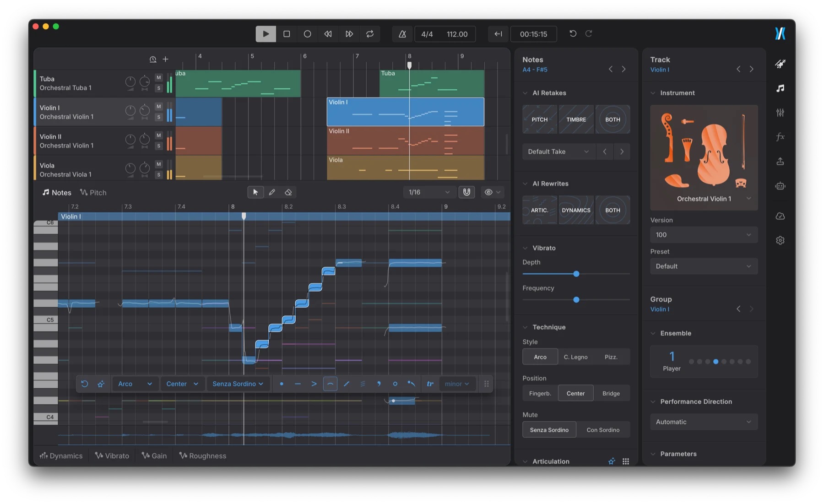The width and height of the screenshot is (824, 504).
Task: Click the PITCH AI retake button
Action: pyautogui.click(x=540, y=119)
